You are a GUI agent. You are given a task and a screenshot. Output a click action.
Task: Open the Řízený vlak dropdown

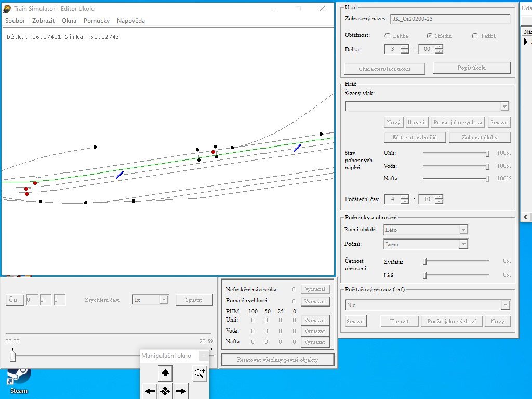[504, 107]
